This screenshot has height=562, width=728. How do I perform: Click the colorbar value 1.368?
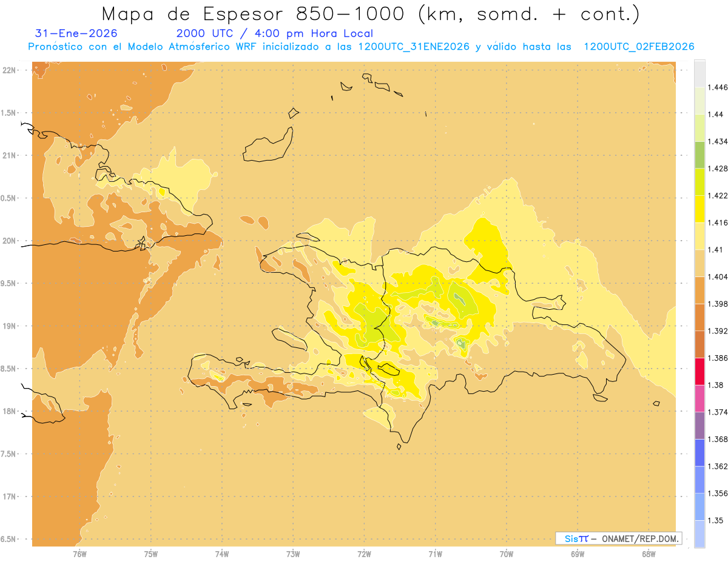pyautogui.click(x=718, y=439)
